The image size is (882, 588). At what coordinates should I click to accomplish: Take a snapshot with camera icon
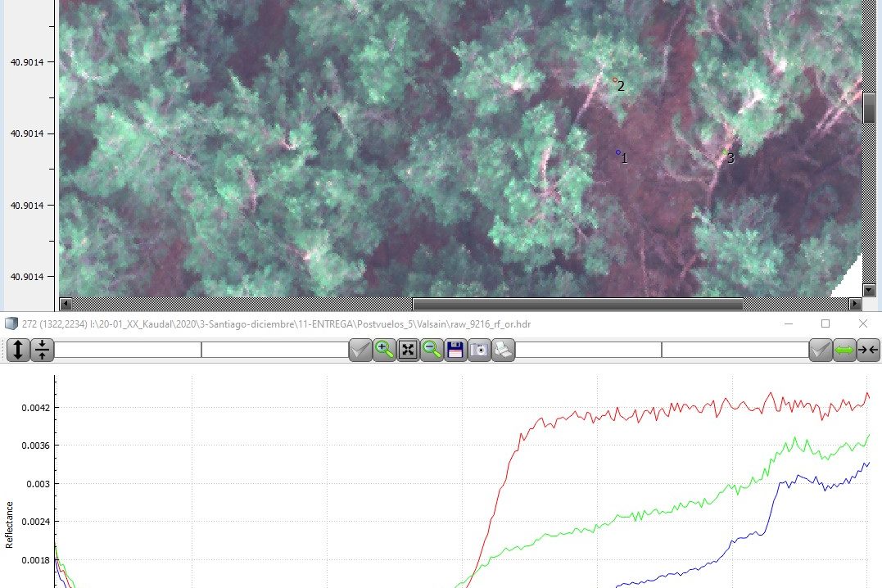(x=479, y=351)
